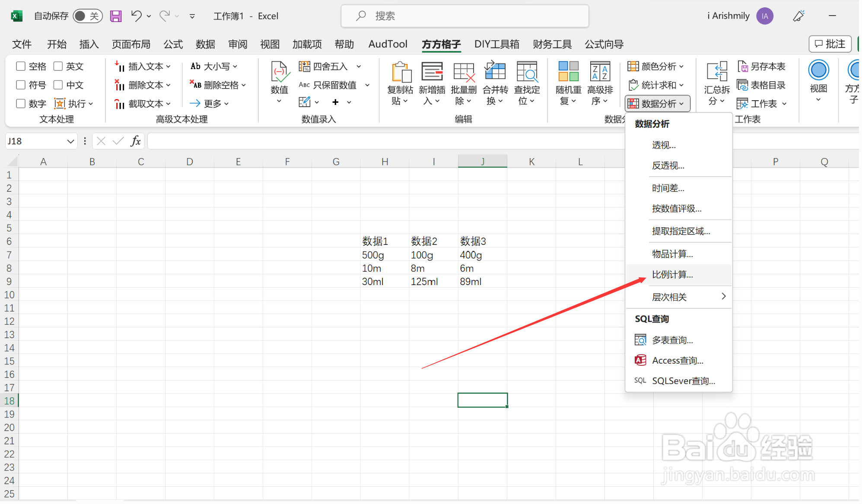The height and width of the screenshot is (504, 862).
Task: Click the IA account avatar
Action: pyautogui.click(x=765, y=16)
